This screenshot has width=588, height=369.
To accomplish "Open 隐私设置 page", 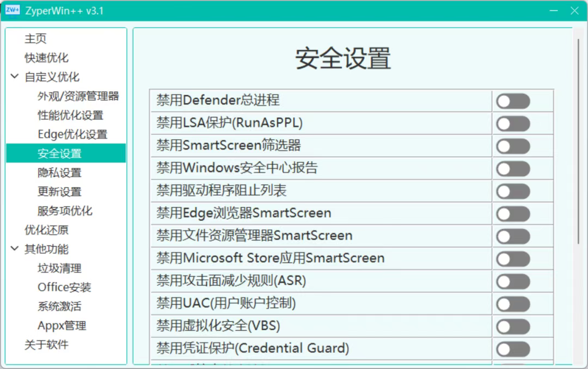I will tap(59, 173).
